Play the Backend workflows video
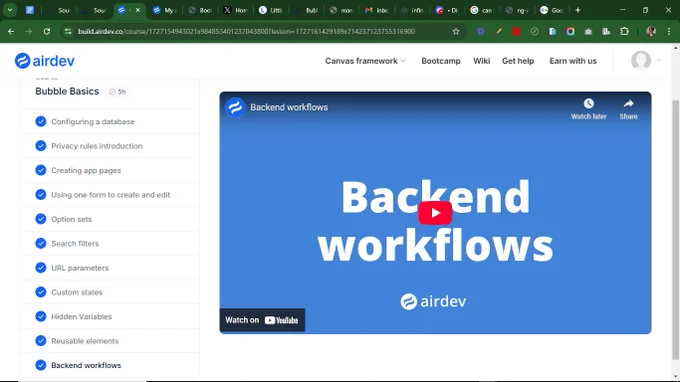The width and height of the screenshot is (680, 382). 435,213
